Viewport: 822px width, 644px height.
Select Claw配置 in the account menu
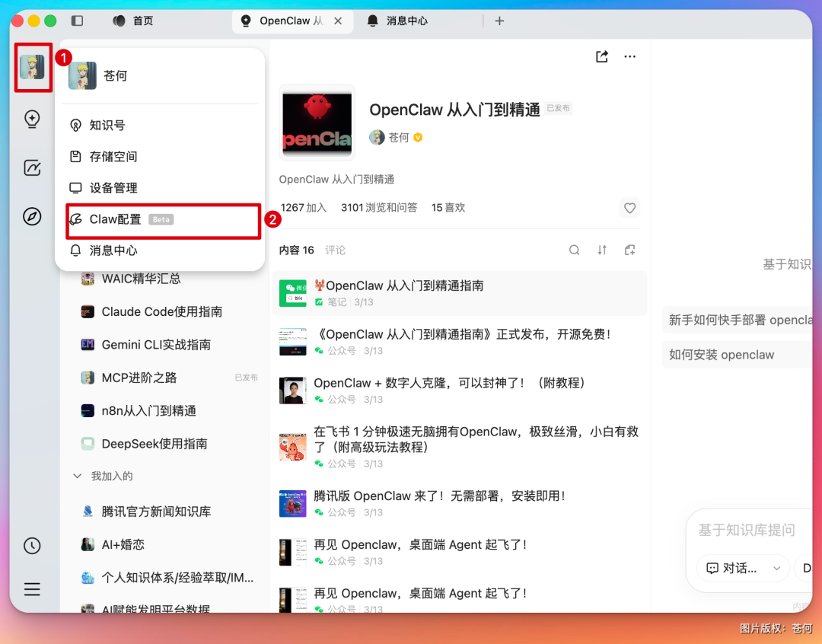tap(113, 221)
